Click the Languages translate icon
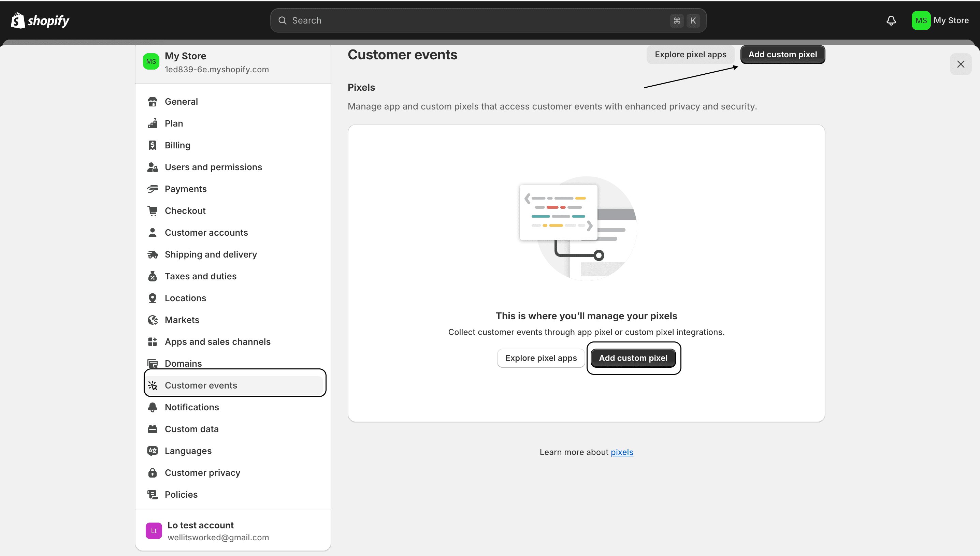This screenshot has height=556, width=980. (x=153, y=451)
